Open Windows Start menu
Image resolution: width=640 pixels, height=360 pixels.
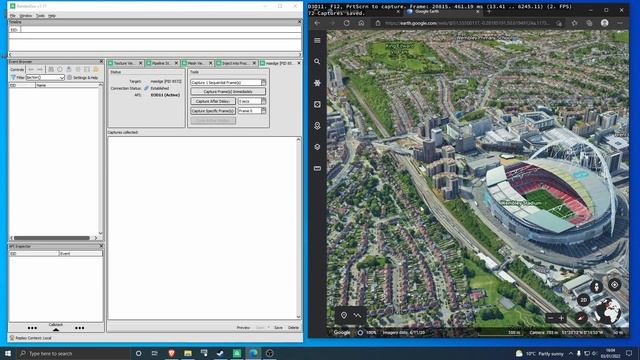click(8, 353)
